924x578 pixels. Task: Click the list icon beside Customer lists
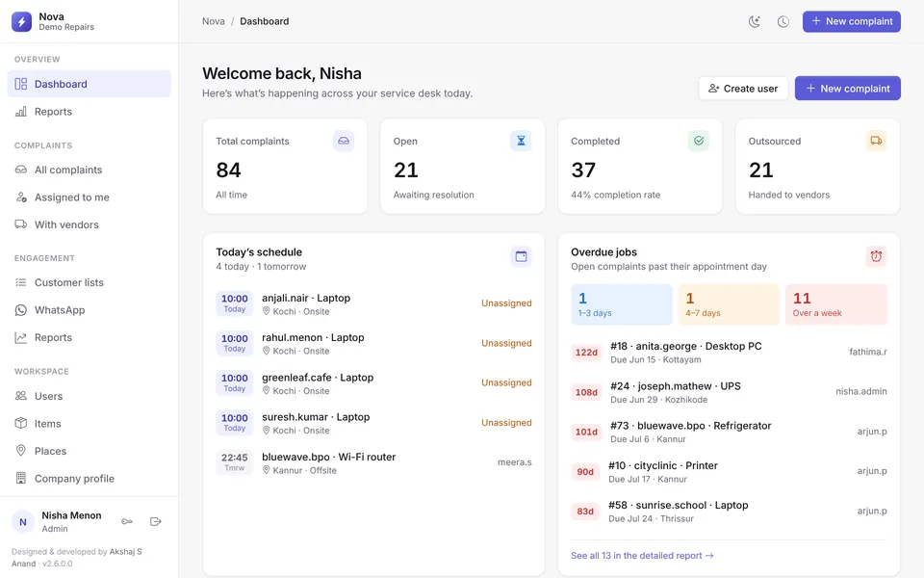[x=20, y=282]
